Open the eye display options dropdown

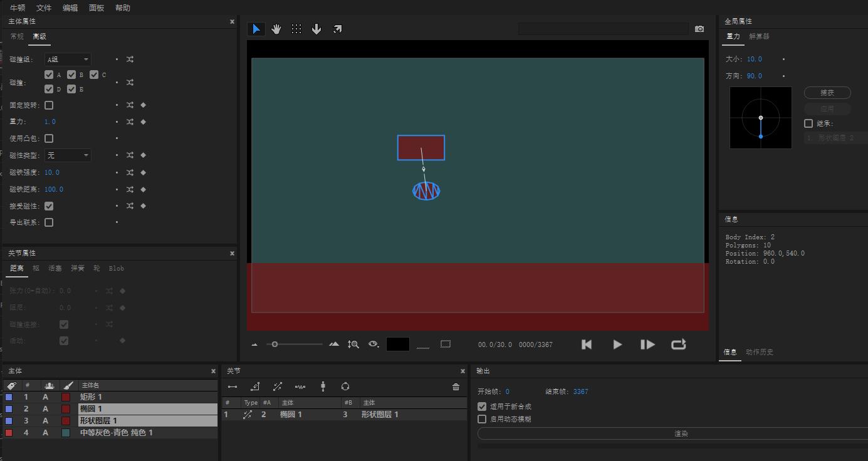(x=374, y=344)
